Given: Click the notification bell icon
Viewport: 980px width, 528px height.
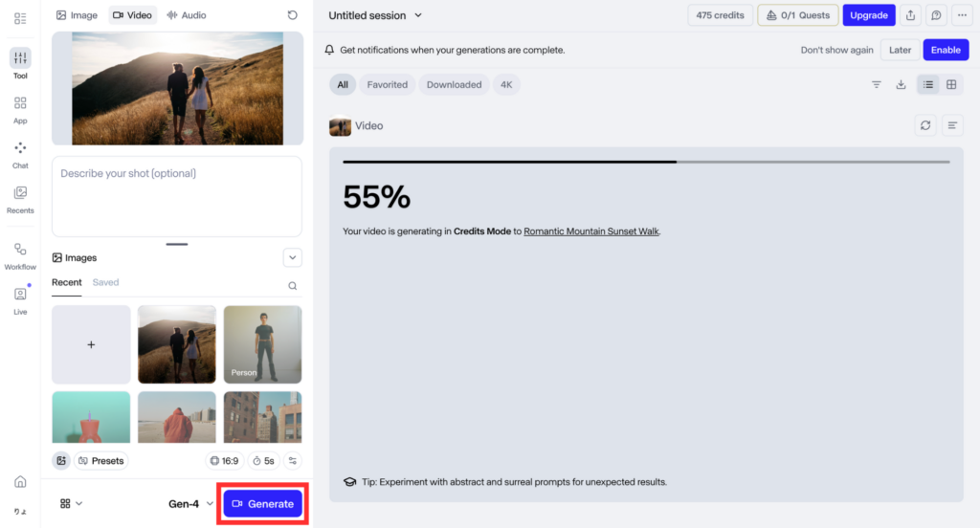Looking at the screenshot, I should point(329,50).
